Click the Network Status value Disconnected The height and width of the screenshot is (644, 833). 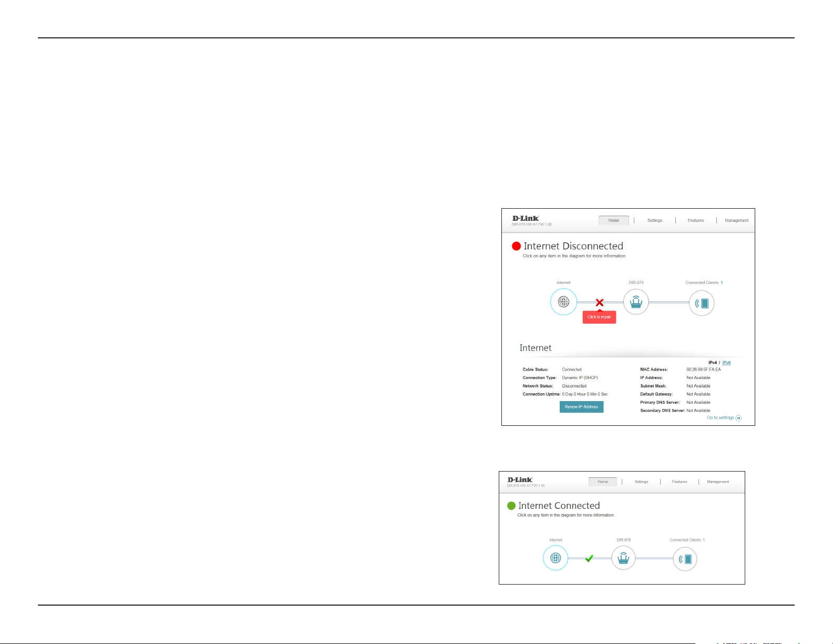(x=574, y=386)
